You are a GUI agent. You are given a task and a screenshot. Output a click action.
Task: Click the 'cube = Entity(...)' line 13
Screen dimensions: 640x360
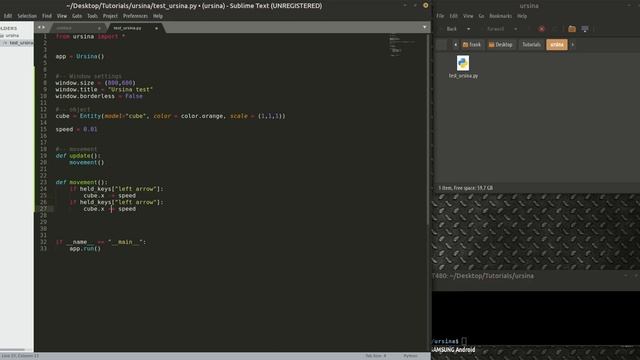[171, 116]
